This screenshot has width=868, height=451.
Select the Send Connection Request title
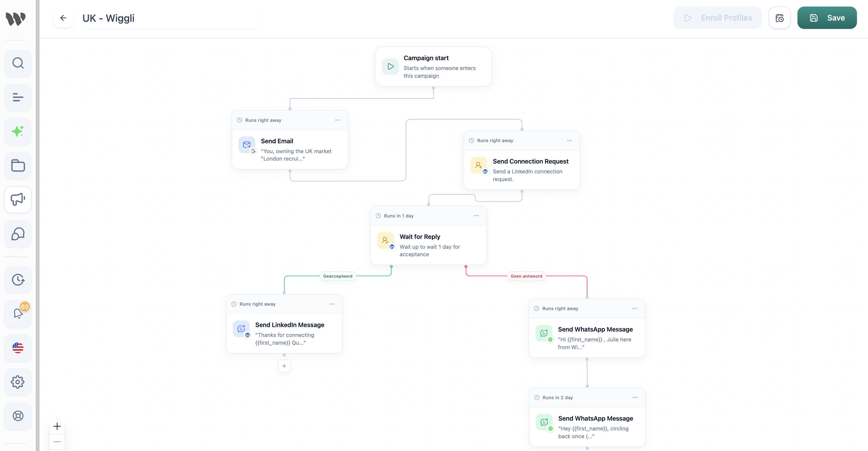coord(530,161)
